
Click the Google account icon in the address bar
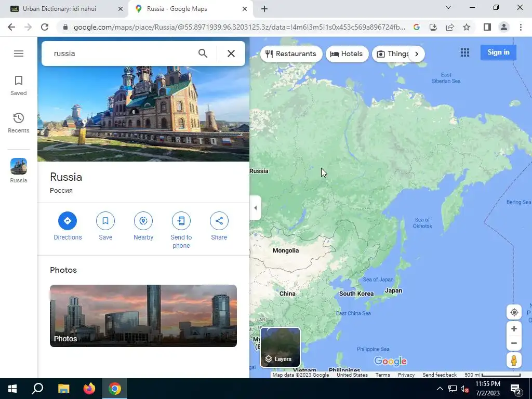point(417,27)
